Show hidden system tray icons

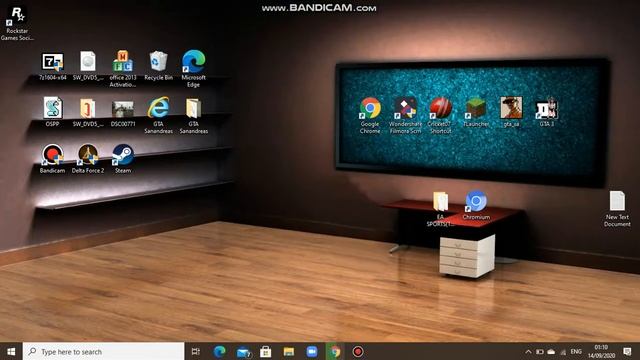coord(528,351)
